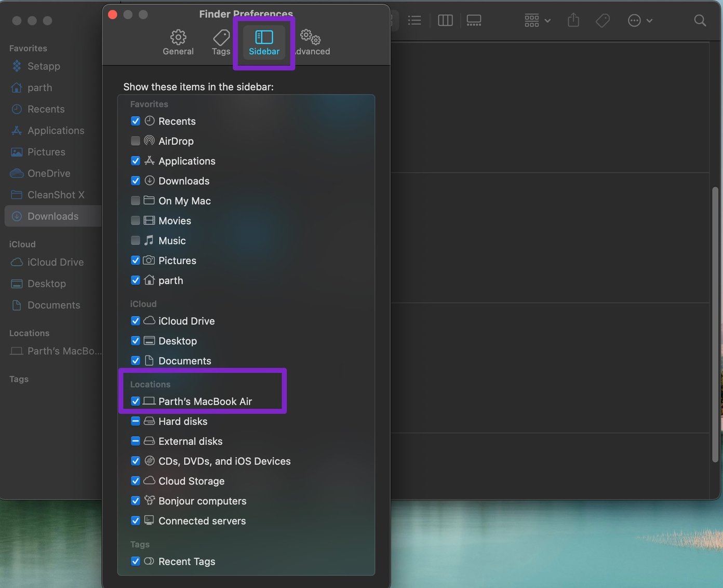The height and width of the screenshot is (588, 723).
Task: Click the Finder window vertical scrollbar
Action: [715, 324]
